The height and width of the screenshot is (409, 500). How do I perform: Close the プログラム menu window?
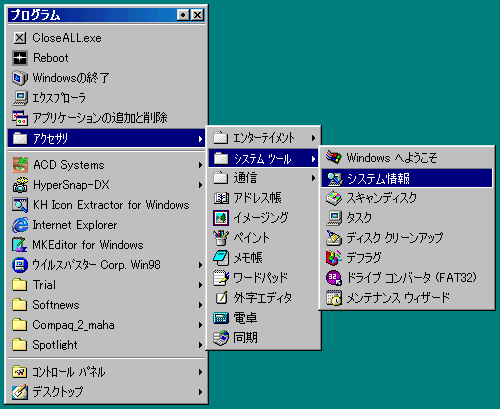coord(197,15)
